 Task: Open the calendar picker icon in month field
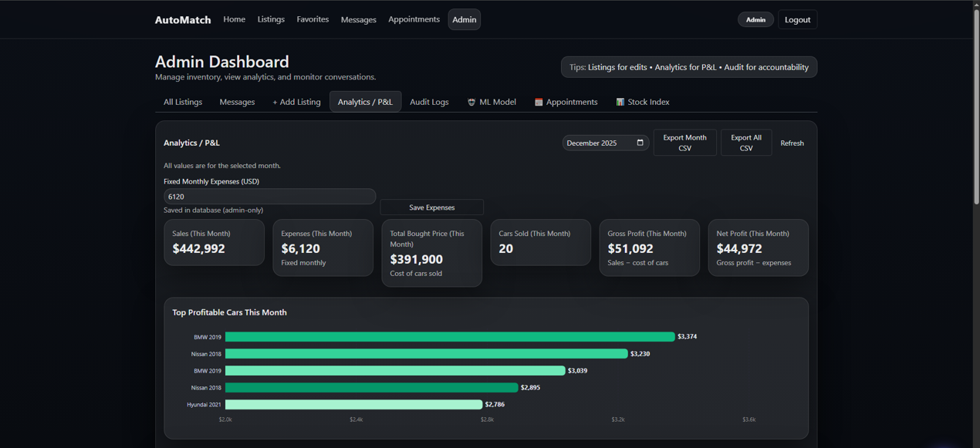pyautogui.click(x=640, y=143)
